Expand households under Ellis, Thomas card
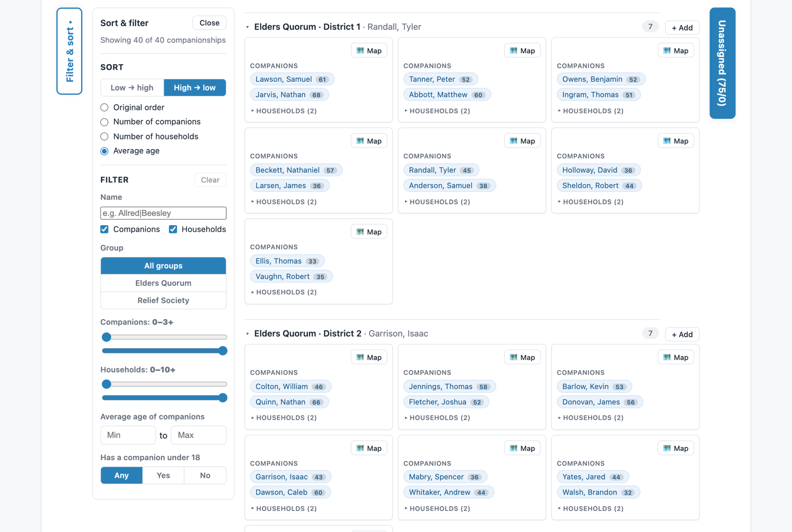 pyautogui.click(x=284, y=292)
